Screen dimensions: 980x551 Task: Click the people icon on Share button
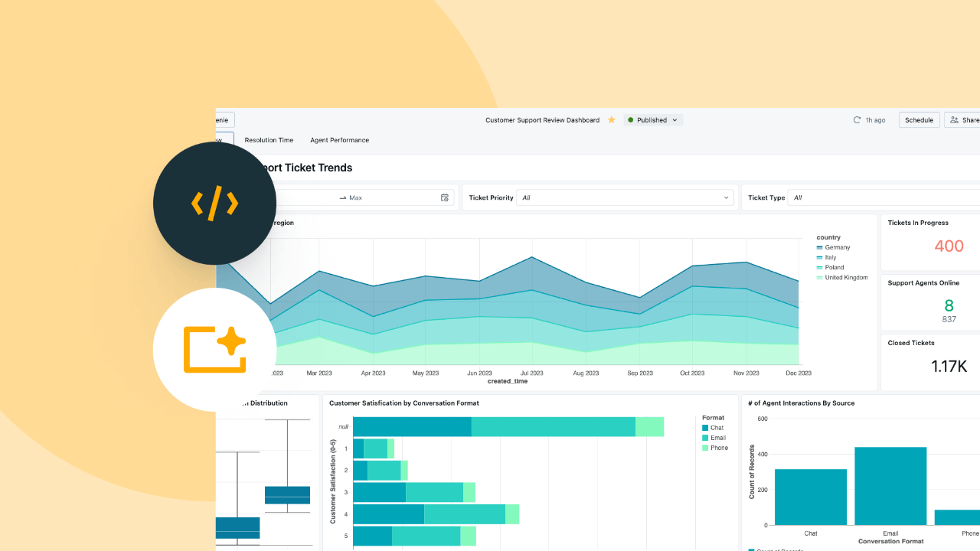point(954,120)
